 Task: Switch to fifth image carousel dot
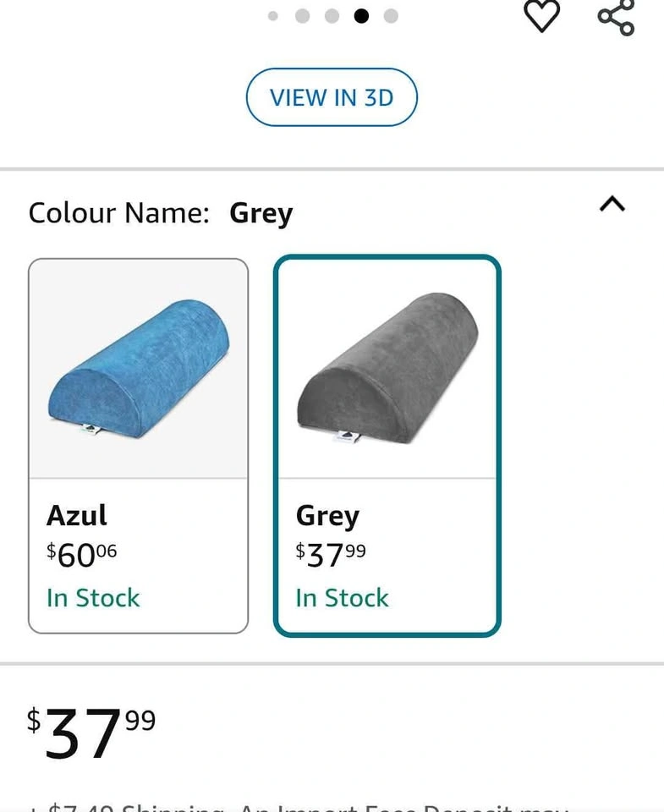click(x=391, y=16)
